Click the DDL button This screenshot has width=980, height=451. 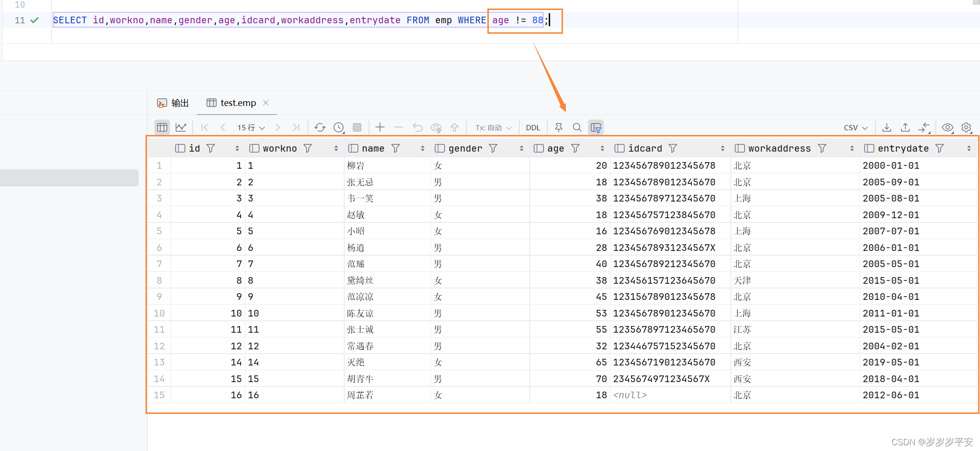pos(533,127)
